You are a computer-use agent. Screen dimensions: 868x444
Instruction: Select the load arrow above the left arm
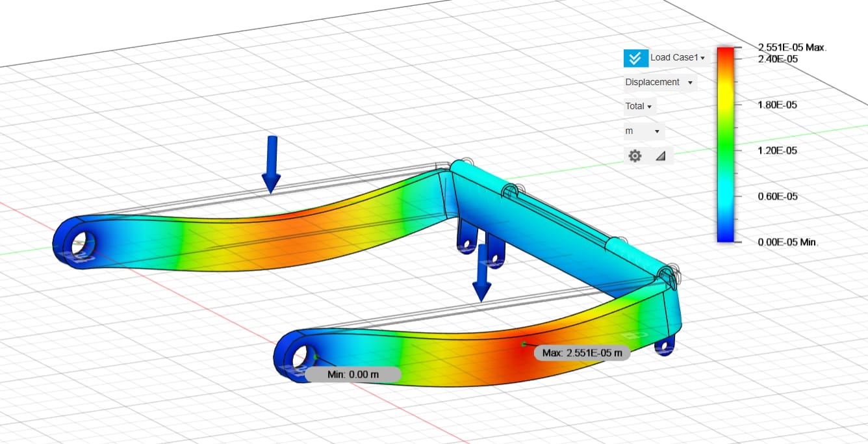coord(271,164)
